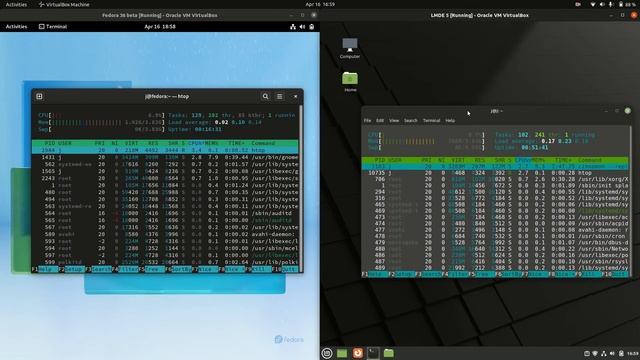The width and height of the screenshot is (640, 360).
Task: Open the host VirtualBox Machine app menu
Action: (x=64, y=4)
